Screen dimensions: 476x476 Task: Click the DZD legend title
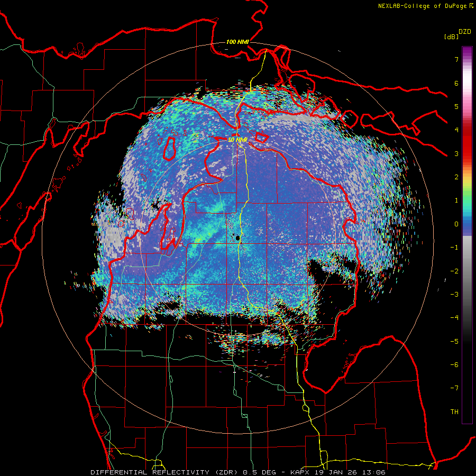click(x=465, y=32)
